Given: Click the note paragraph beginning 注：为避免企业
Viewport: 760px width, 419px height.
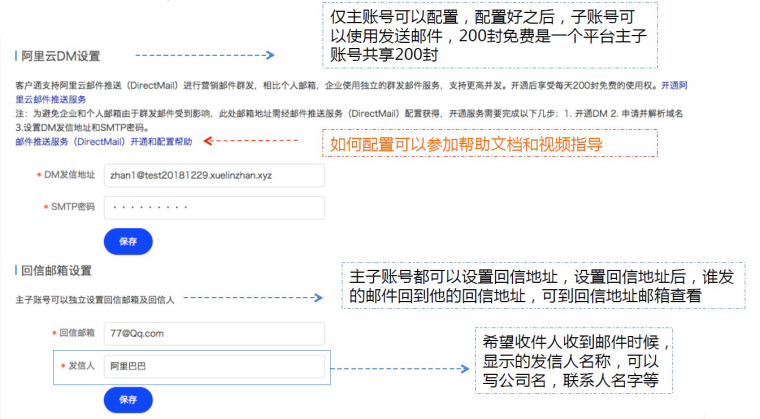Looking at the screenshot, I should pos(349,120).
